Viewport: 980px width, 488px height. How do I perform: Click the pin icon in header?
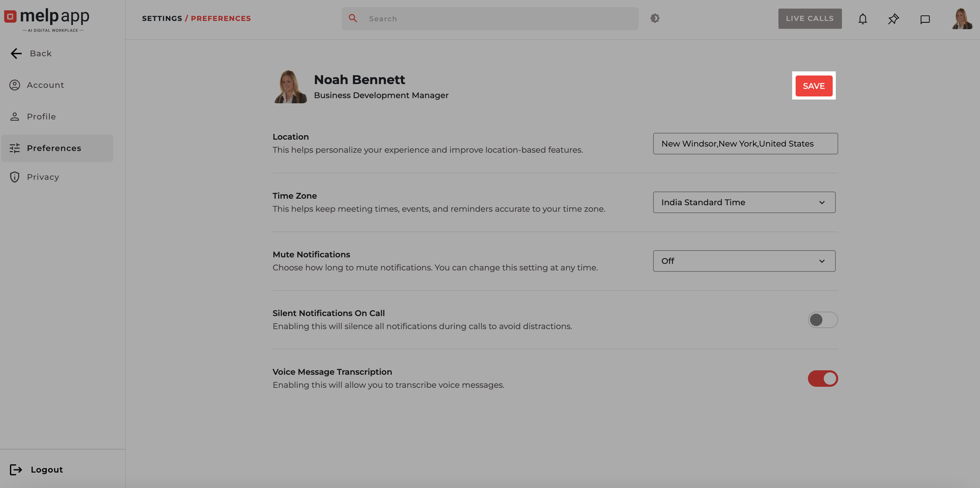893,19
